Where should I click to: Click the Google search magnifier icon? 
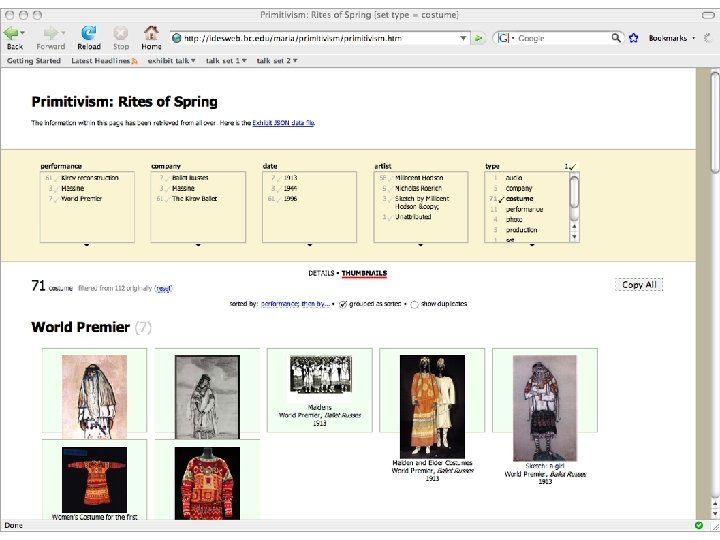point(616,38)
